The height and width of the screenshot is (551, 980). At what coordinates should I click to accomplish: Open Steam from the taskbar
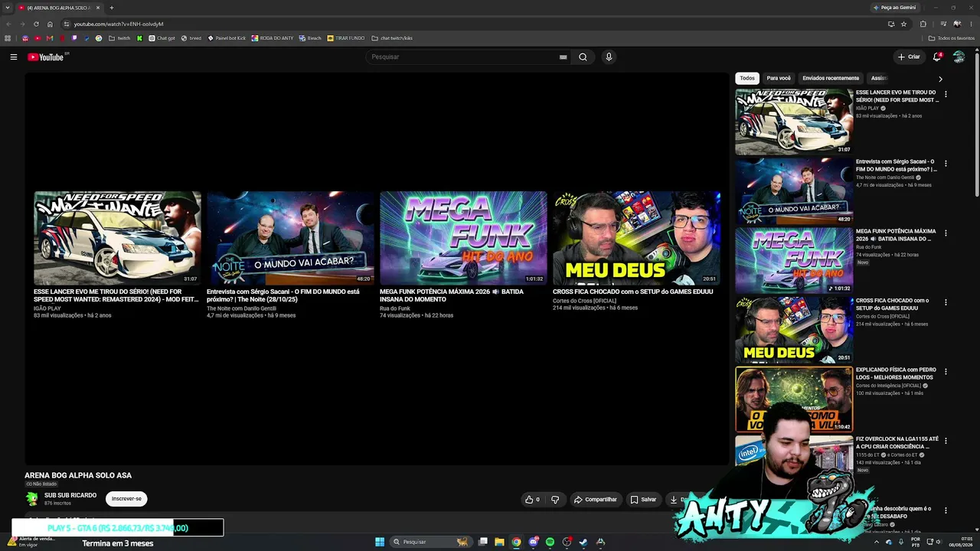(x=583, y=542)
